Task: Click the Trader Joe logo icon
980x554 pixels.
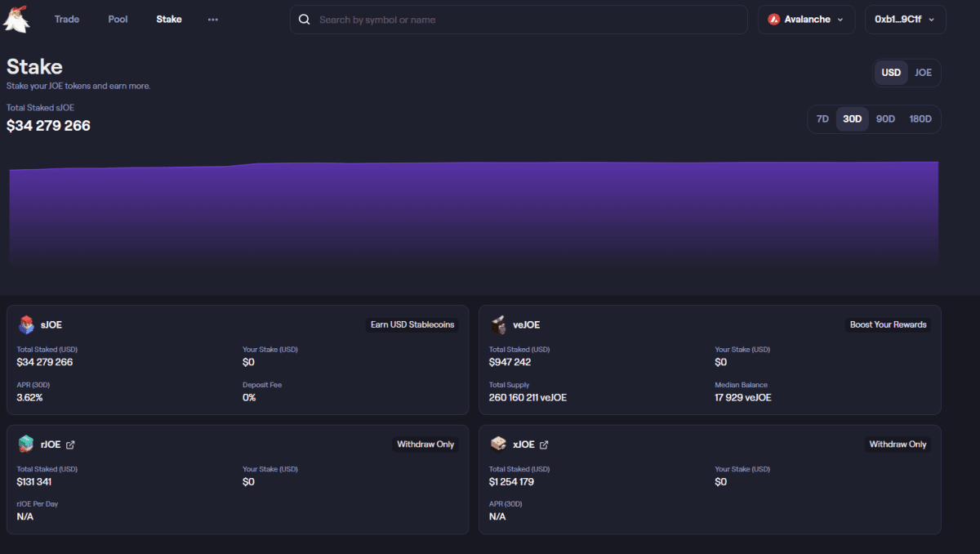Action: point(17,19)
